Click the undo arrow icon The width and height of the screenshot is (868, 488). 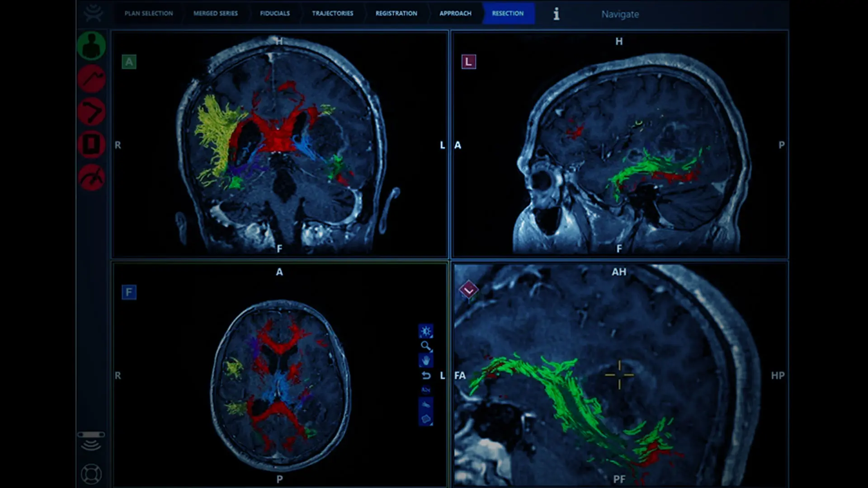425,375
